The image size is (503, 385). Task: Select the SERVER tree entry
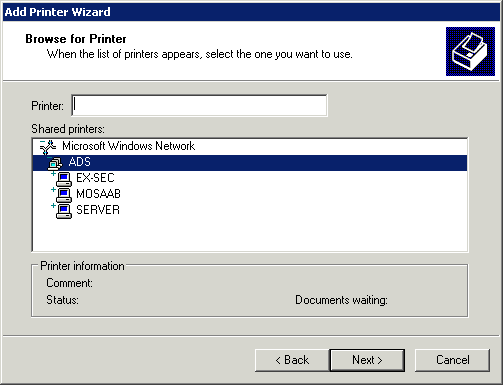(98, 210)
